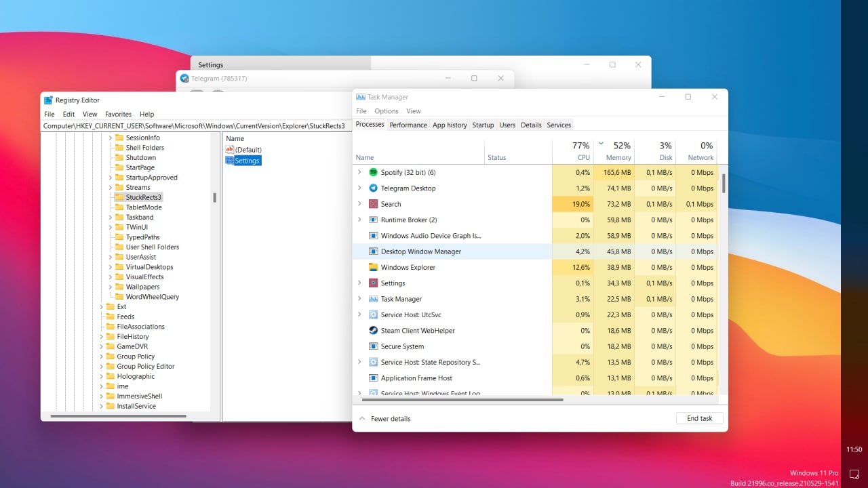The height and width of the screenshot is (488, 868).
Task: Switch to the Services tab
Action: pyautogui.click(x=559, y=125)
